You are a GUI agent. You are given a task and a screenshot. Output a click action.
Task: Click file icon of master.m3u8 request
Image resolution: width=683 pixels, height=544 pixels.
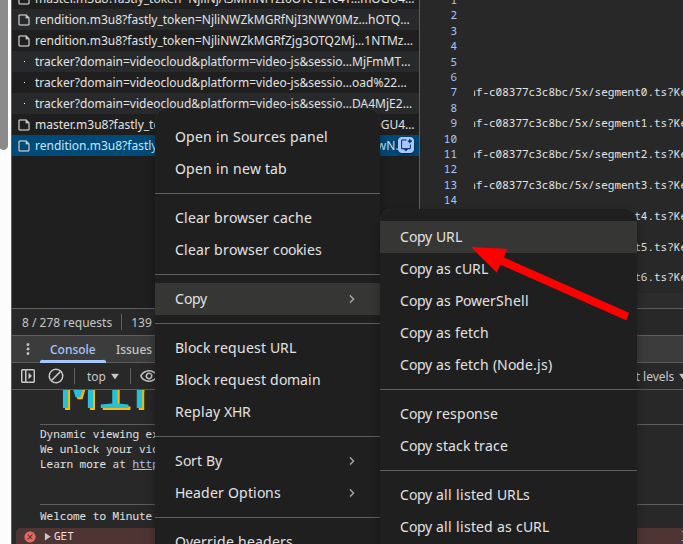coord(25,125)
